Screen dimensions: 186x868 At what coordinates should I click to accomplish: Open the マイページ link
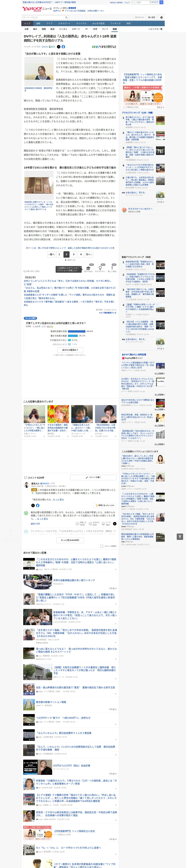pos(139,18)
